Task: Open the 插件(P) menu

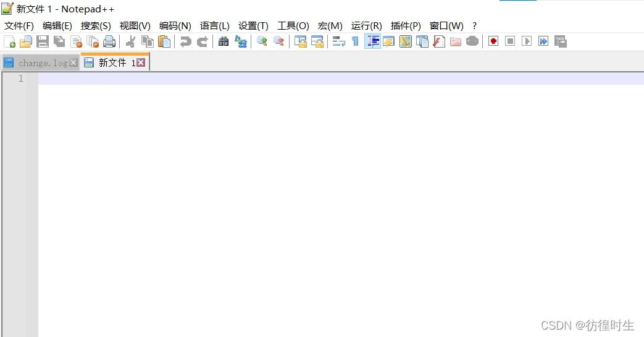Action: [406, 26]
